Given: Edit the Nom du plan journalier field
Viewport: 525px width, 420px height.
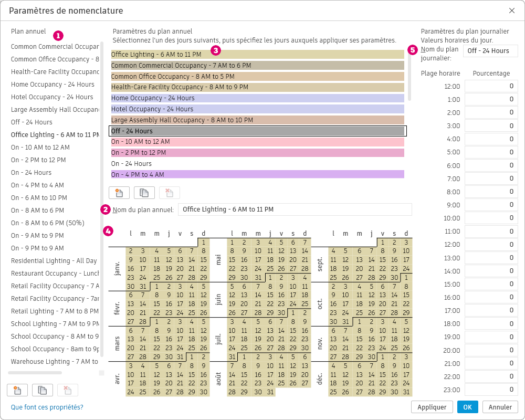Looking at the screenshot, I should (x=490, y=51).
